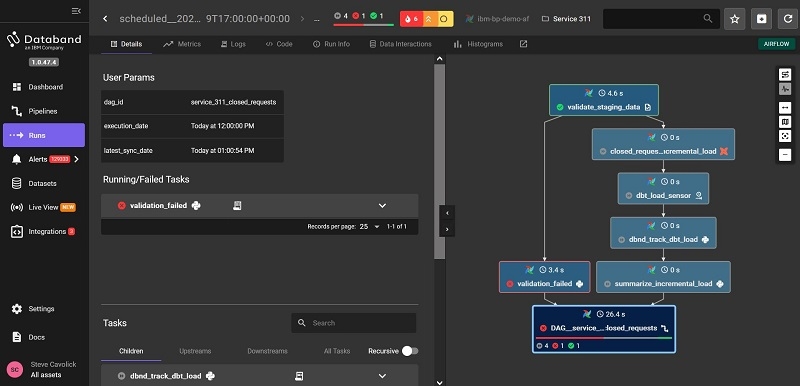
Task: Toggle the Recursive switch
Action: point(410,351)
